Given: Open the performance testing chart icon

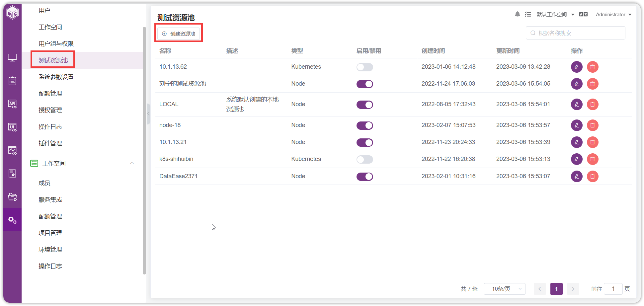Looking at the screenshot, I should [x=13, y=151].
